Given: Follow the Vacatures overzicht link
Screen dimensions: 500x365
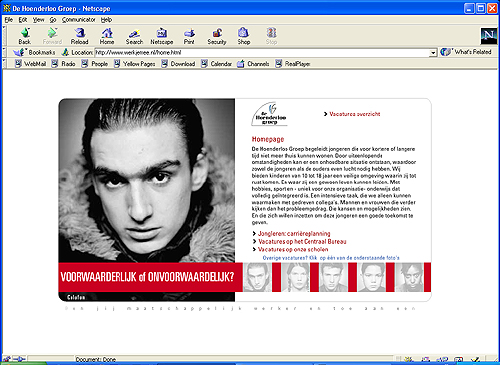Looking at the screenshot, I should pos(355,114).
